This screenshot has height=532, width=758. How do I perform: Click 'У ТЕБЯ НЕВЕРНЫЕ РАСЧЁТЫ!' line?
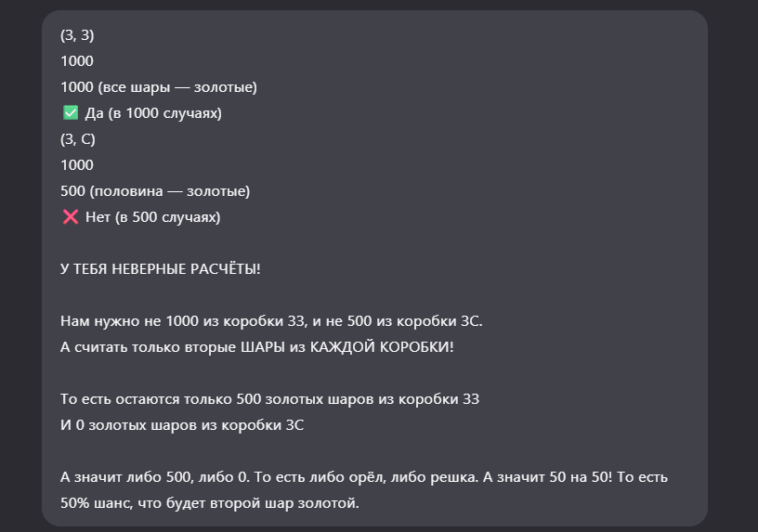click(x=161, y=269)
